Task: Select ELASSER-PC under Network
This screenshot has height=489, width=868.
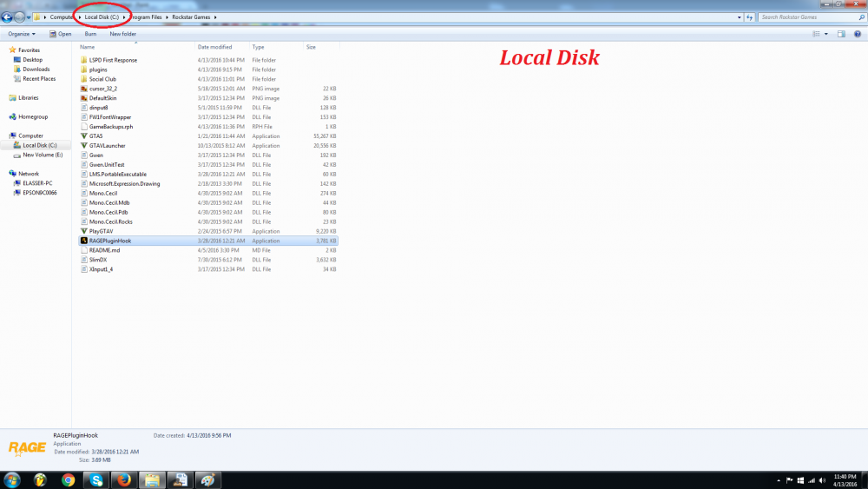Action: (x=37, y=182)
